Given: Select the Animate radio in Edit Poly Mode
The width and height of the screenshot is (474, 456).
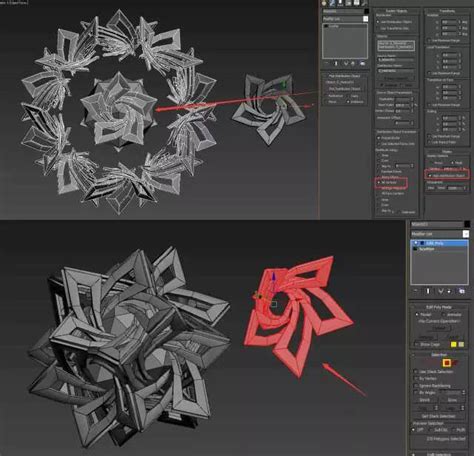Looking at the screenshot, I should pyautogui.click(x=444, y=314).
